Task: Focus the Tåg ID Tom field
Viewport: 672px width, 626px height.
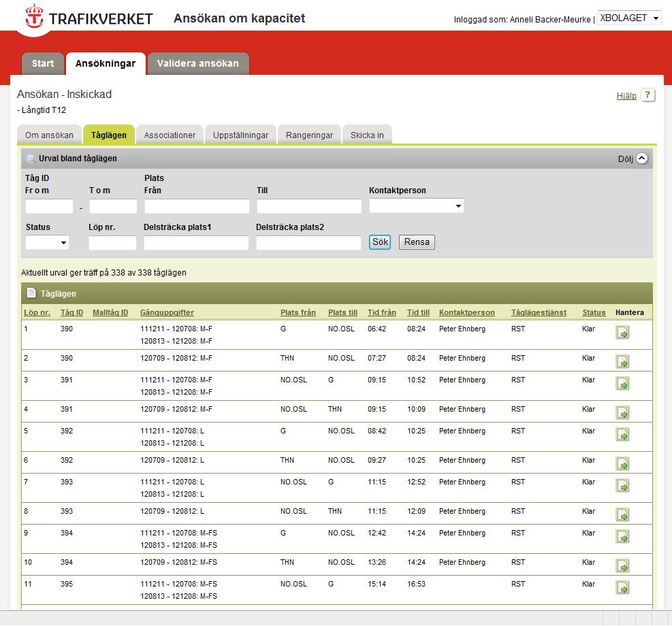Action: (x=113, y=206)
